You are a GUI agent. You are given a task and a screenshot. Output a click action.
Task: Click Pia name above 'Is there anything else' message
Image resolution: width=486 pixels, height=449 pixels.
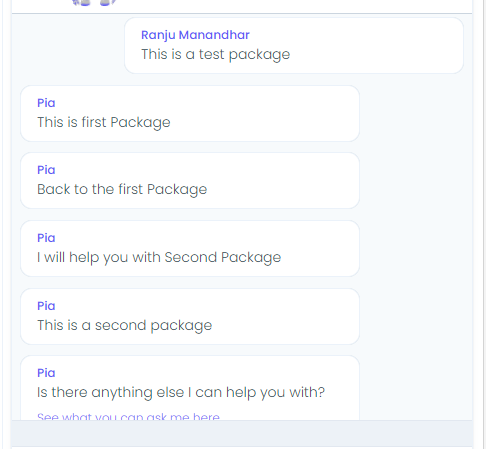tap(46, 373)
